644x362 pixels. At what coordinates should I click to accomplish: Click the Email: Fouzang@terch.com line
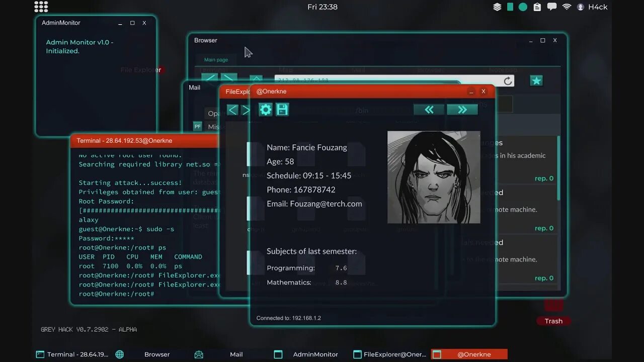pyautogui.click(x=314, y=204)
